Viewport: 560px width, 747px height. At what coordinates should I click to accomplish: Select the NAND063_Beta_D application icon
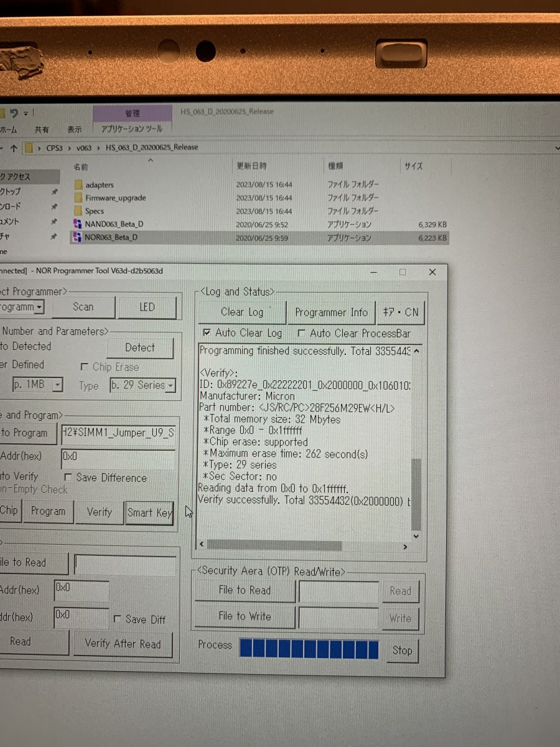78,224
